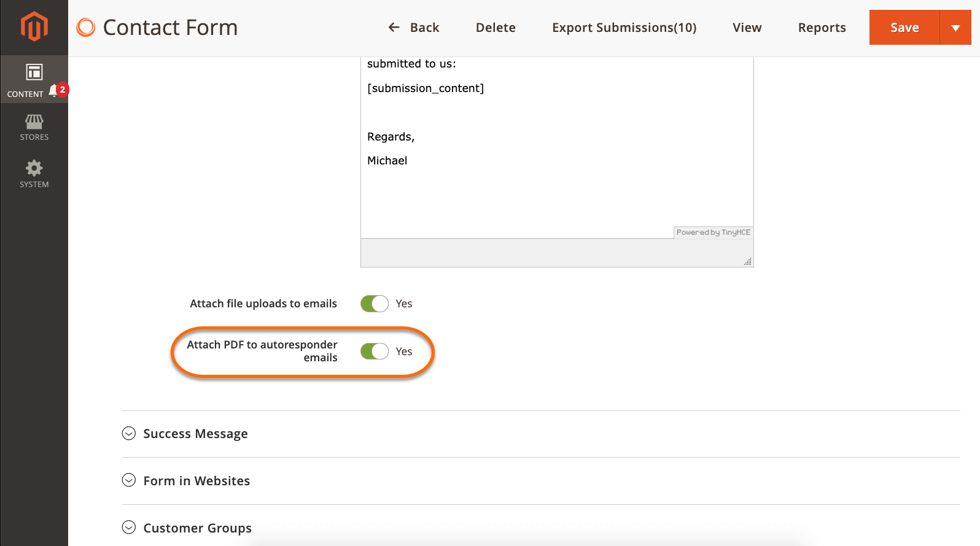Click the orange circle icon beside Contact Form
The image size is (980, 546).
tap(86, 28)
